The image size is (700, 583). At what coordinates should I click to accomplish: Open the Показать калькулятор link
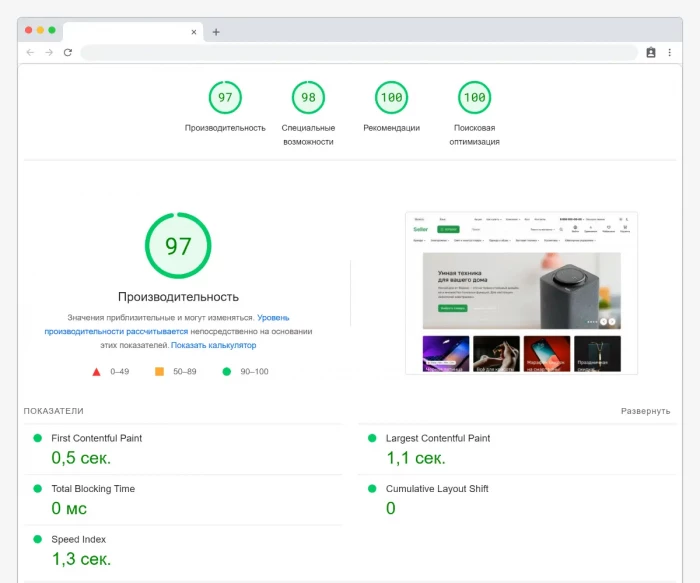pyautogui.click(x=213, y=345)
